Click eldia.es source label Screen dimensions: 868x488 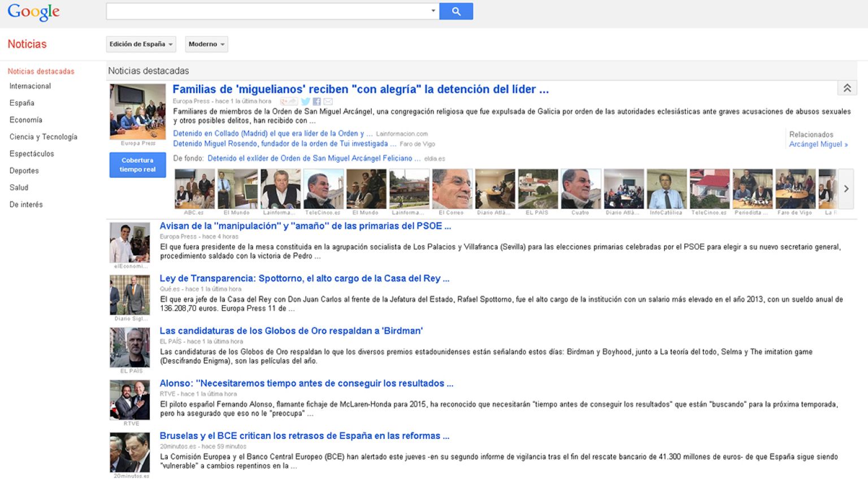pos(435,159)
